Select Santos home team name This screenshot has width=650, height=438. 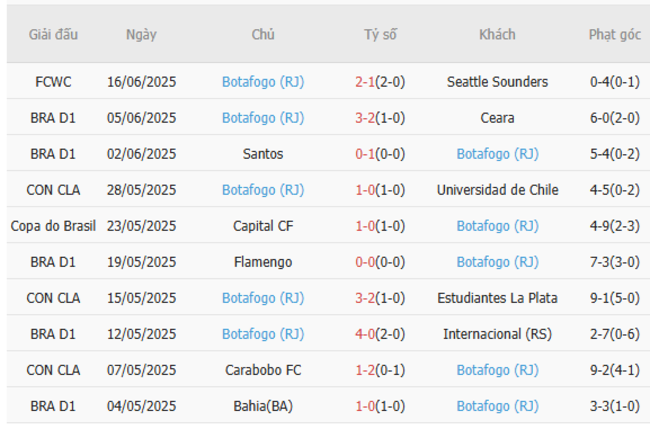coord(263,154)
